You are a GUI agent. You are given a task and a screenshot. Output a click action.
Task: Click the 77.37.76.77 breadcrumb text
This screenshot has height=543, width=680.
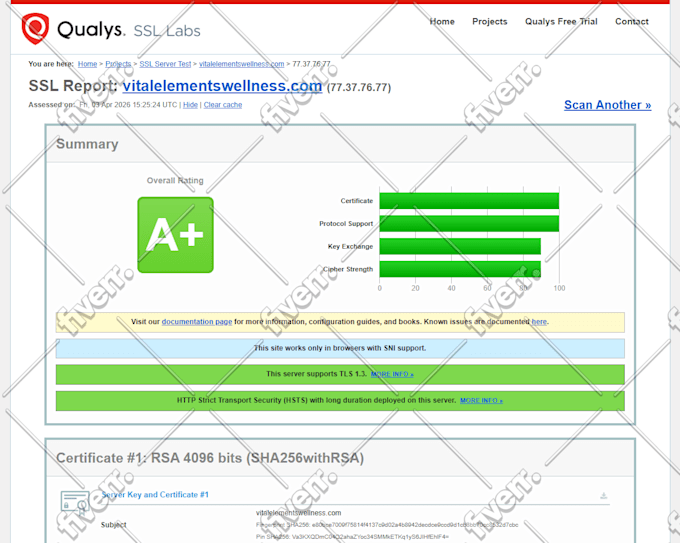click(311, 64)
